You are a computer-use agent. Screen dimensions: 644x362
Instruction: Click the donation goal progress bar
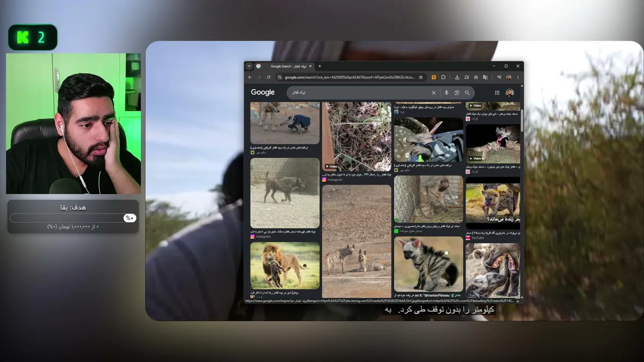point(73,218)
